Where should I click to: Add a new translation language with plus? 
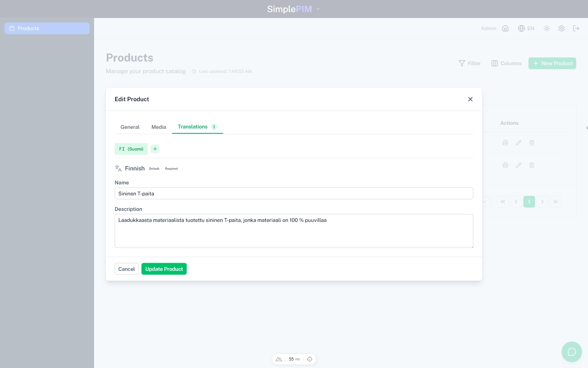coord(155,149)
